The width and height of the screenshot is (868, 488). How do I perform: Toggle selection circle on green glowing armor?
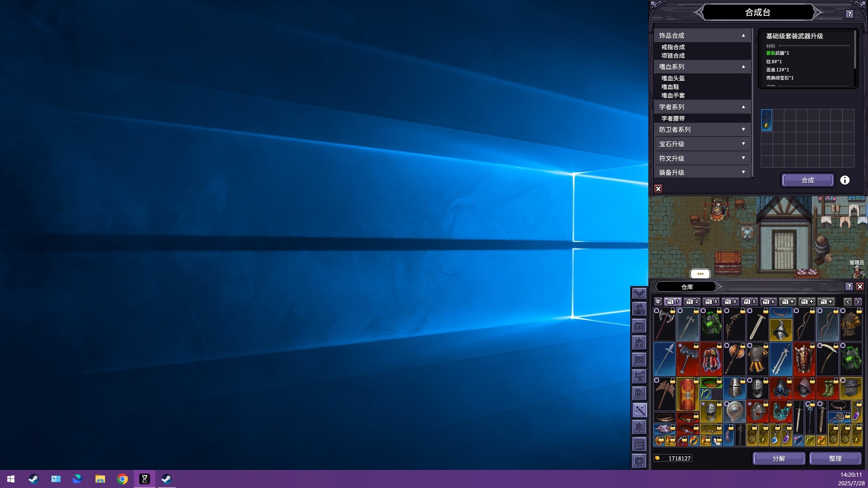click(703, 311)
